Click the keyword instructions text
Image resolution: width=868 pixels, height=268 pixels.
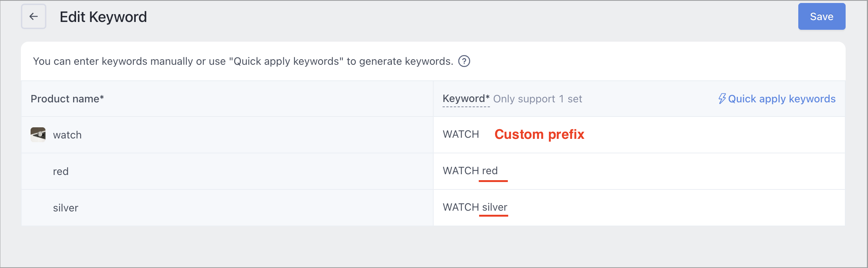[243, 61]
